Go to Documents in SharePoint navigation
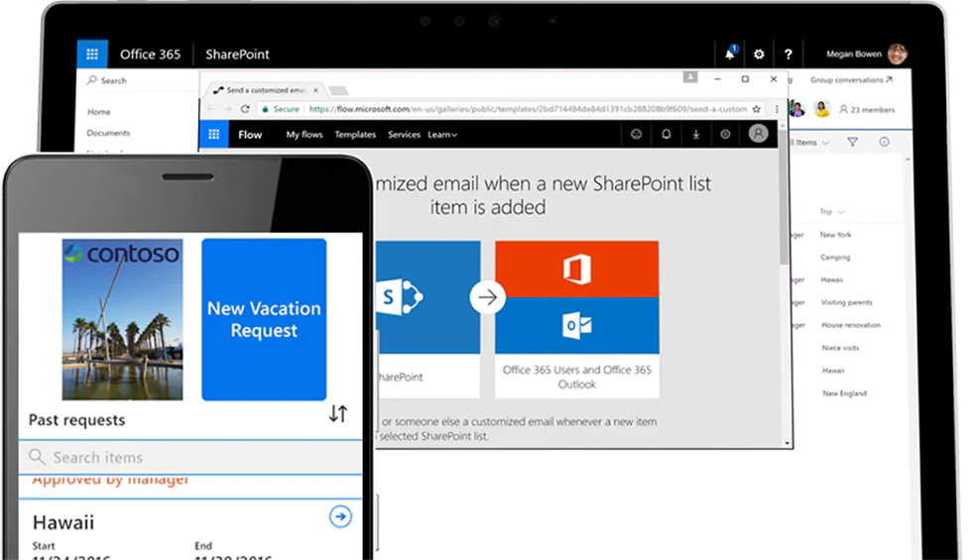This screenshot has height=560, width=972. pyautogui.click(x=108, y=133)
